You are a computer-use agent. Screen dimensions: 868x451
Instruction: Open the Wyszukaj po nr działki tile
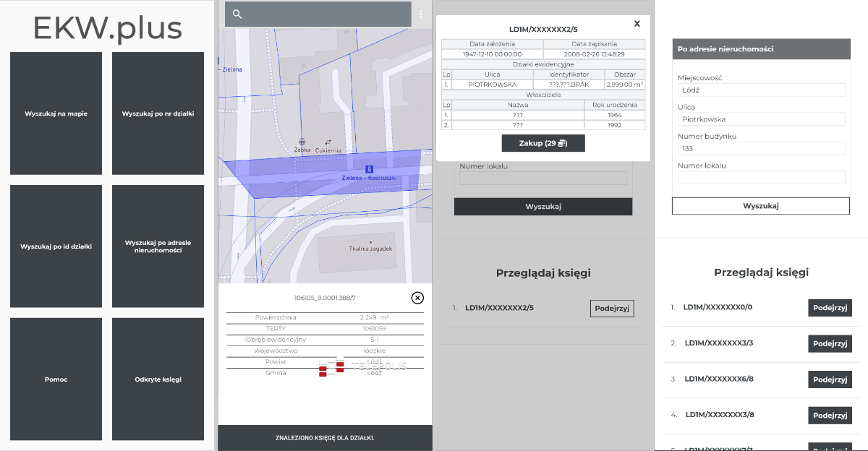pos(158,113)
